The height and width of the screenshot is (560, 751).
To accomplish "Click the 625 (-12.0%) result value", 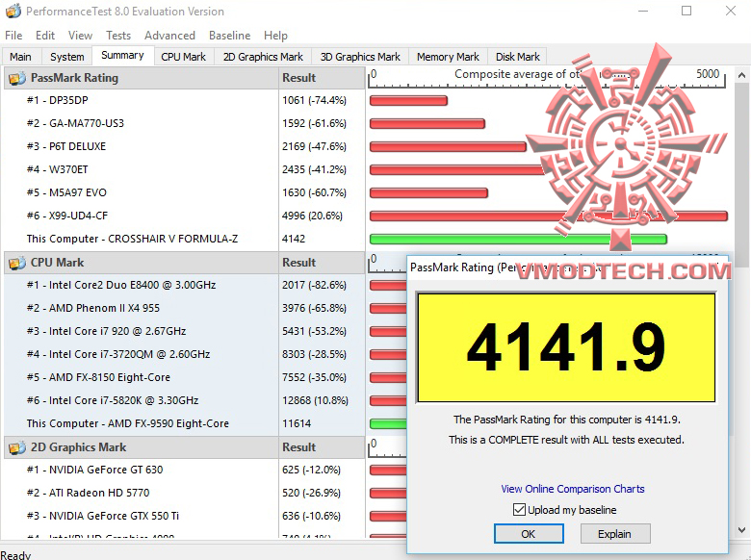I will tap(311, 470).
